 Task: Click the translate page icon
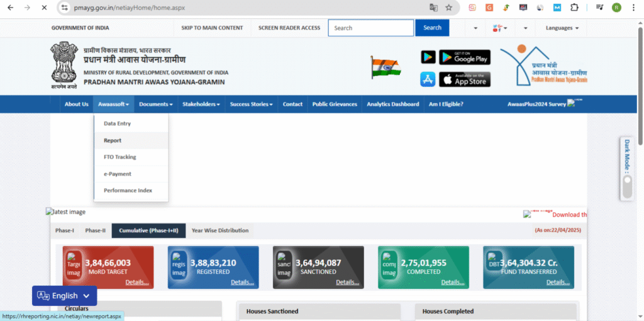pos(433,8)
